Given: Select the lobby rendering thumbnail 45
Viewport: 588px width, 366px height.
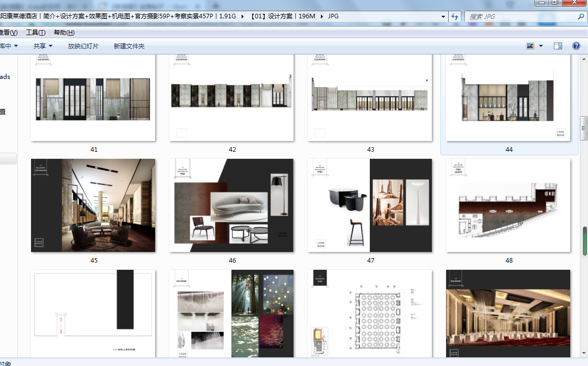Looking at the screenshot, I should coord(93,205).
